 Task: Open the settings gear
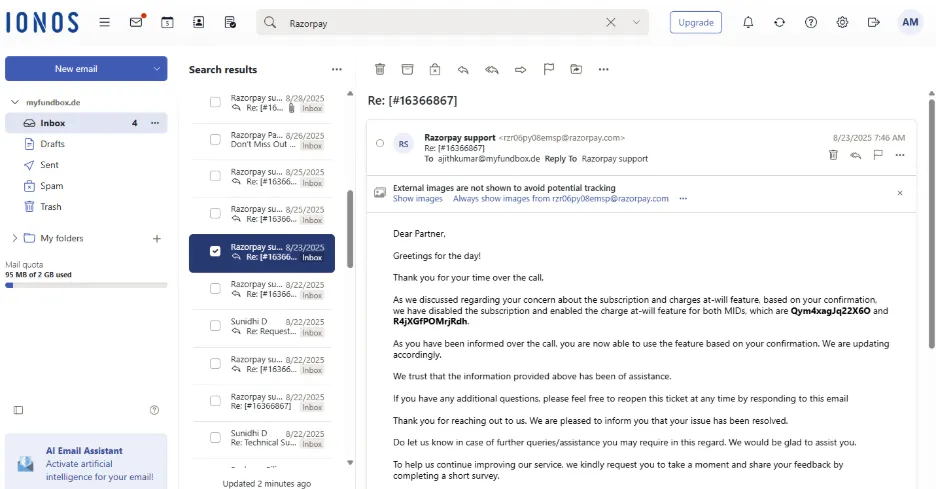(842, 23)
